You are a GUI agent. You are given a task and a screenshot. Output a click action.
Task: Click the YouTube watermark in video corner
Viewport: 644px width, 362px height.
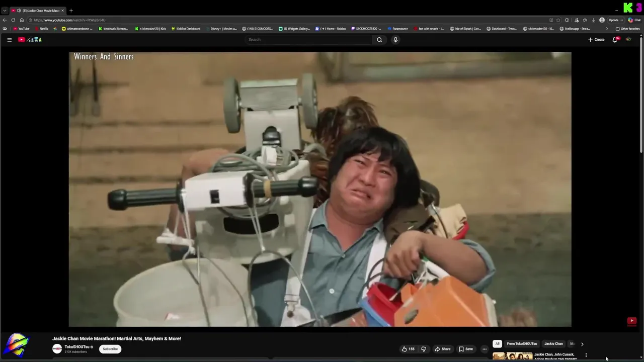(x=632, y=321)
